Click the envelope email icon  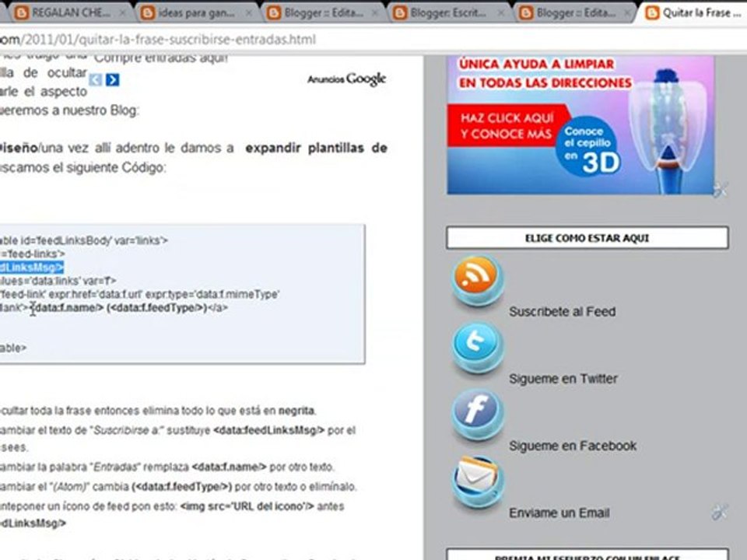(476, 481)
